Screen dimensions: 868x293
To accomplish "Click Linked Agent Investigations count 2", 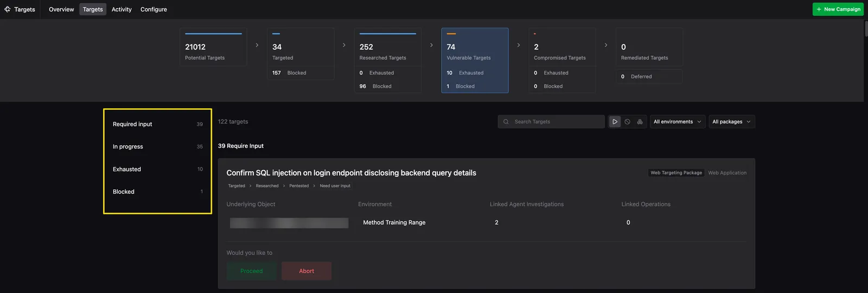I will click(x=496, y=223).
